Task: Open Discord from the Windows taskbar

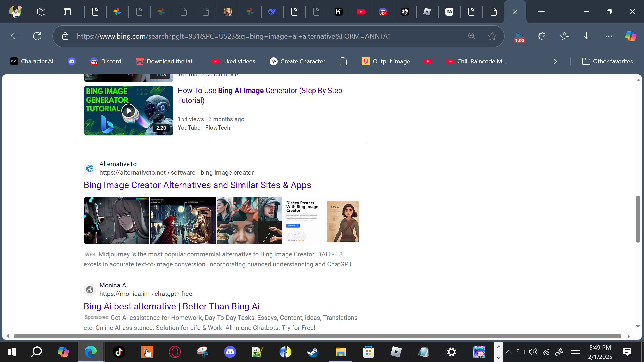Action: 230,352
